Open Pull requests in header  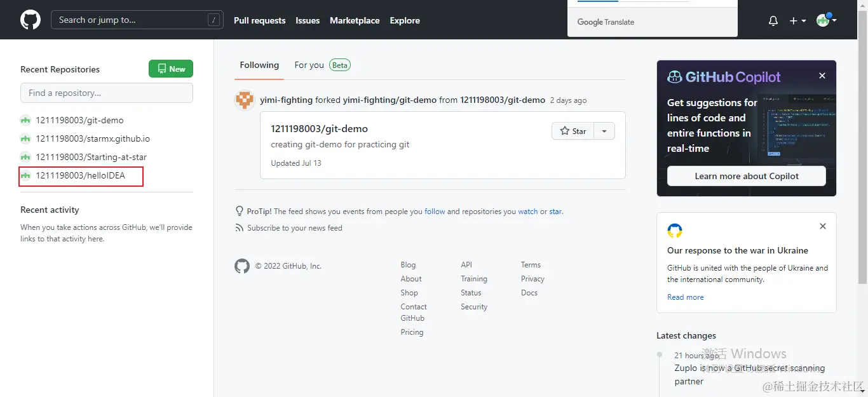(x=259, y=20)
